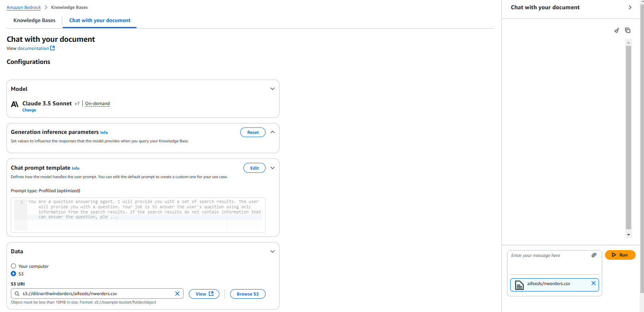Click the Prompt type: Prefilled (optimized) text
Viewport: 644px width, 312px height.
pyautogui.click(x=45, y=191)
